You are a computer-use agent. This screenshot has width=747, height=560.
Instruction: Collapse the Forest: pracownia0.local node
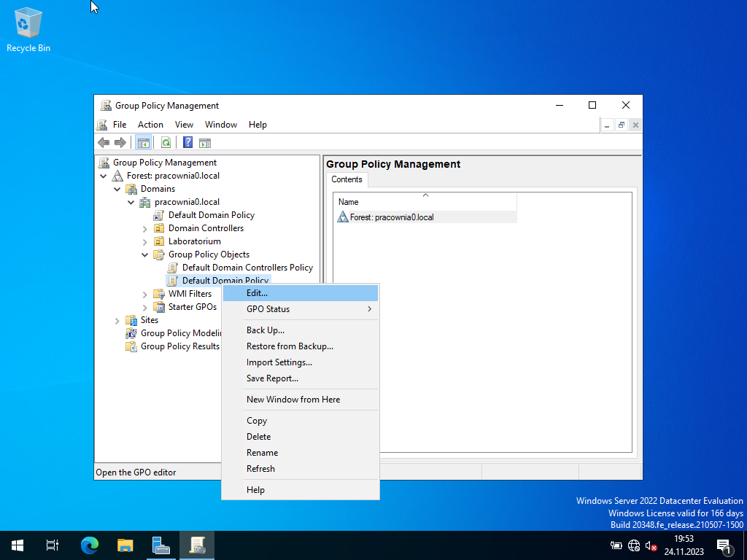(104, 176)
